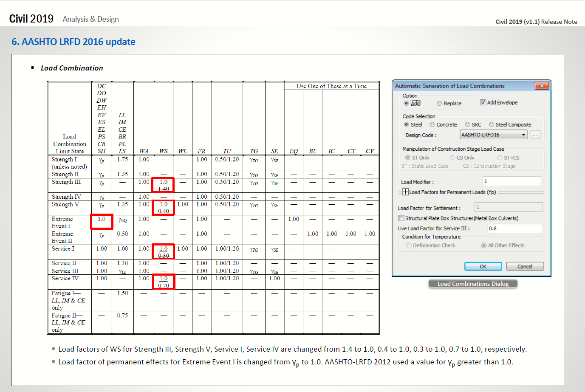Click the Cancel button in dialog

click(x=525, y=266)
